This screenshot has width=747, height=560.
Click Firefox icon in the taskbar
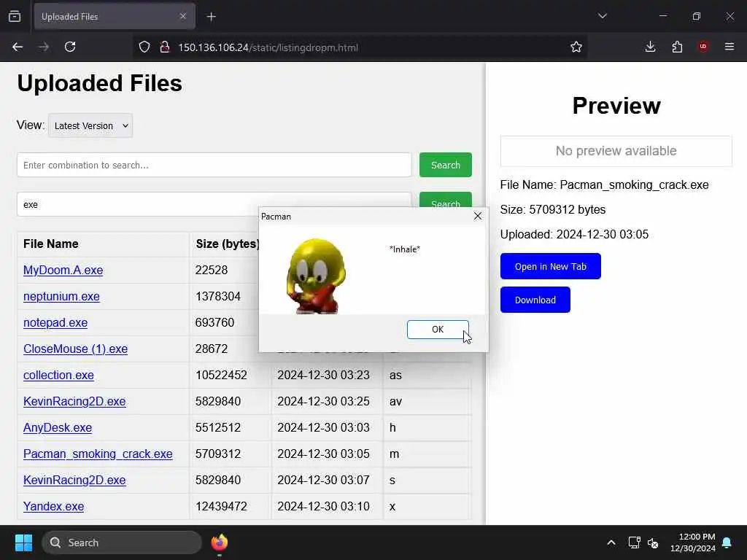pyautogui.click(x=219, y=542)
